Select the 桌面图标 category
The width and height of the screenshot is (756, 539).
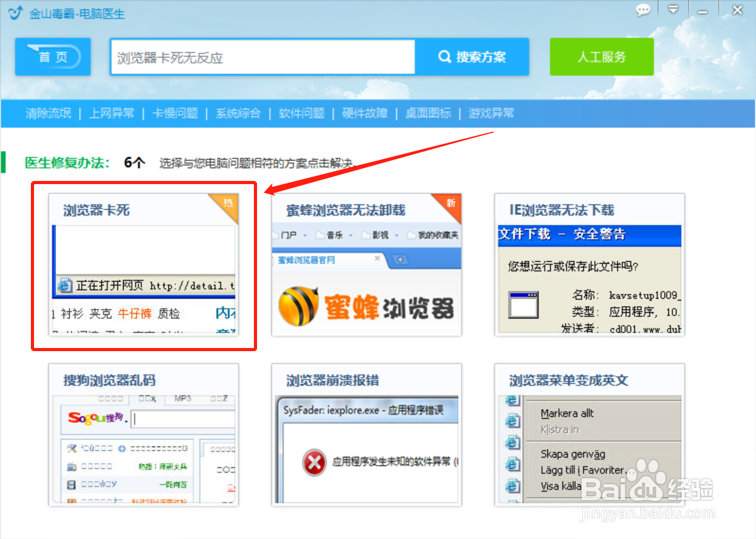coord(428,113)
